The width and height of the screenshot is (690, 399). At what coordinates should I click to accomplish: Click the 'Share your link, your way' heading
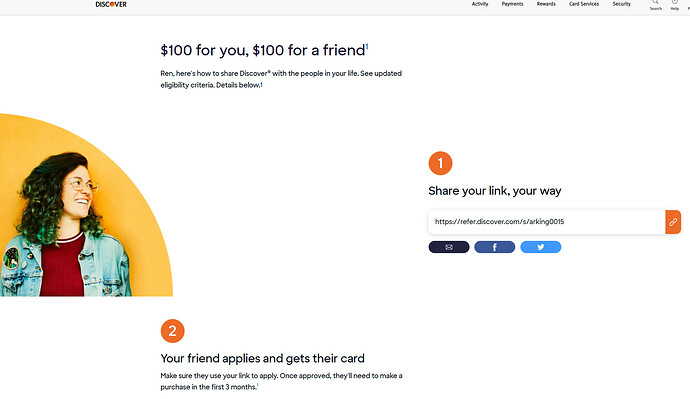click(x=495, y=191)
